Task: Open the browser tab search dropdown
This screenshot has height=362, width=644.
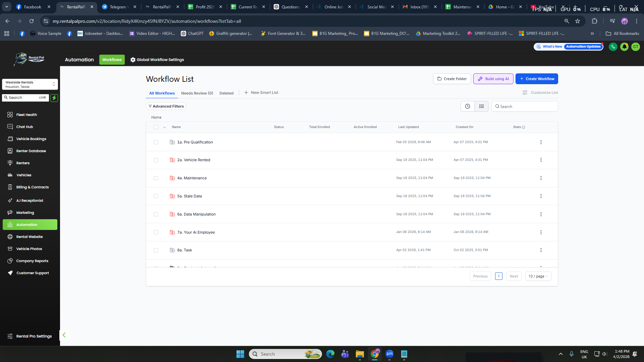Action: pos(6,7)
